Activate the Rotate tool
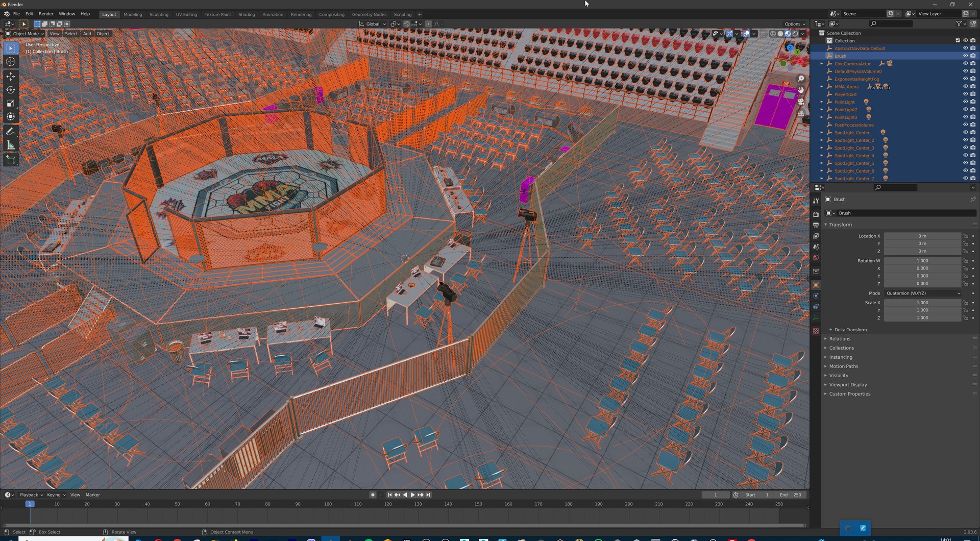Screen dimensions: 980x541 (11, 90)
